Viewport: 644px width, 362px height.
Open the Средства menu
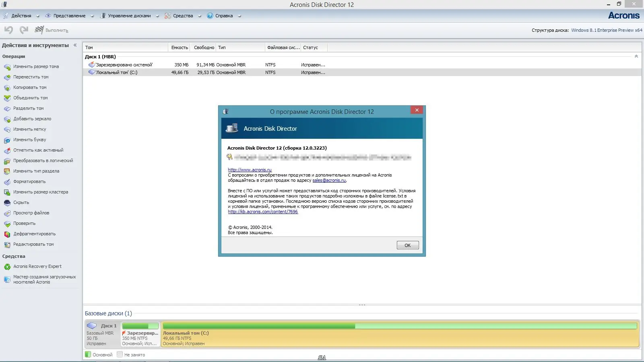183,16
